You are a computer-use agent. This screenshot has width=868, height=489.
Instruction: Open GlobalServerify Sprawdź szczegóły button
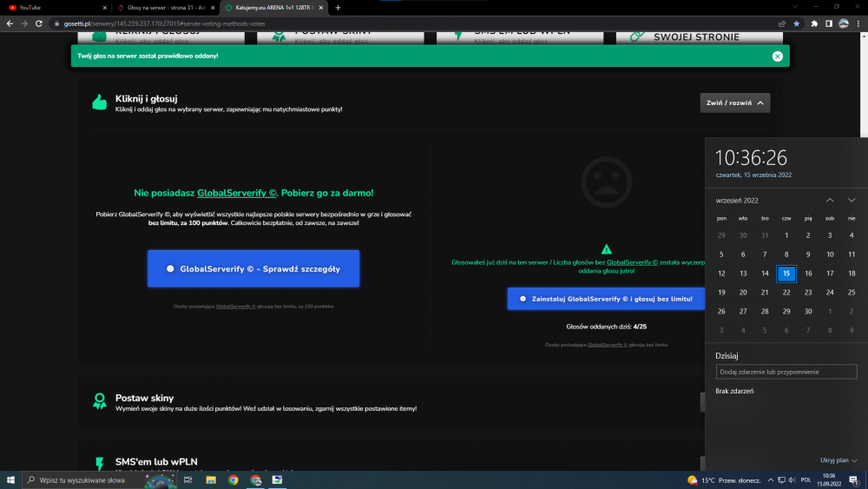(x=253, y=268)
